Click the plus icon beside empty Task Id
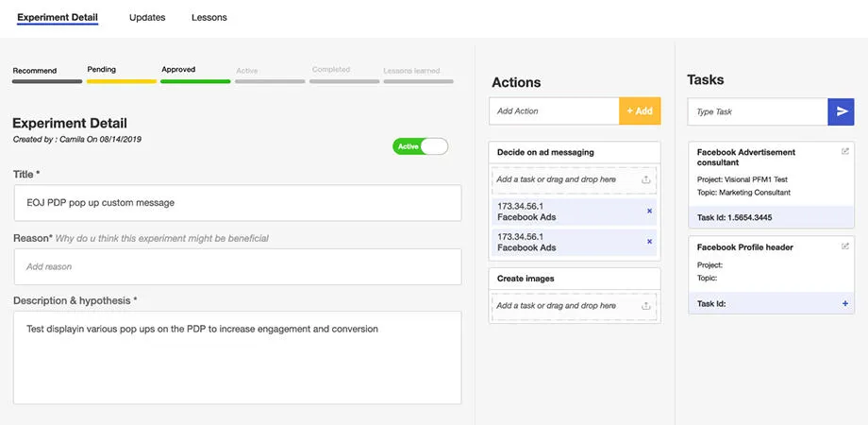The image size is (868, 425). [844, 304]
